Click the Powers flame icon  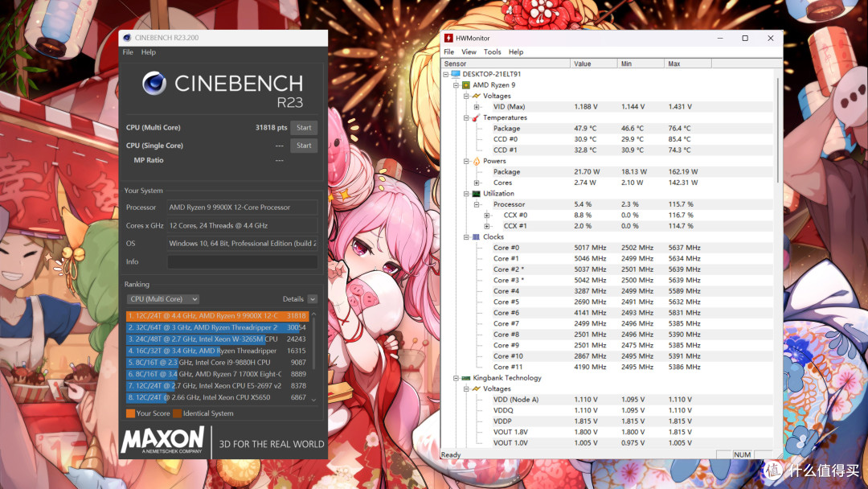[476, 161]
